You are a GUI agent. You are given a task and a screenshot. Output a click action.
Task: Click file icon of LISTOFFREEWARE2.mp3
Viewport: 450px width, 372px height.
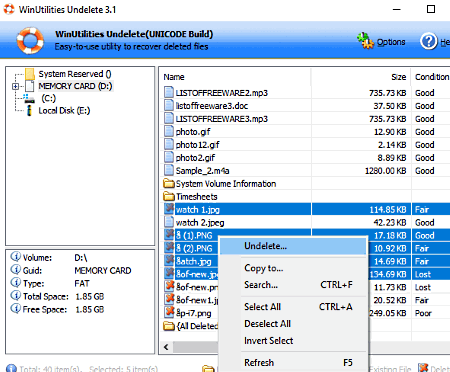pyautogui.click(x=169, y=92)
